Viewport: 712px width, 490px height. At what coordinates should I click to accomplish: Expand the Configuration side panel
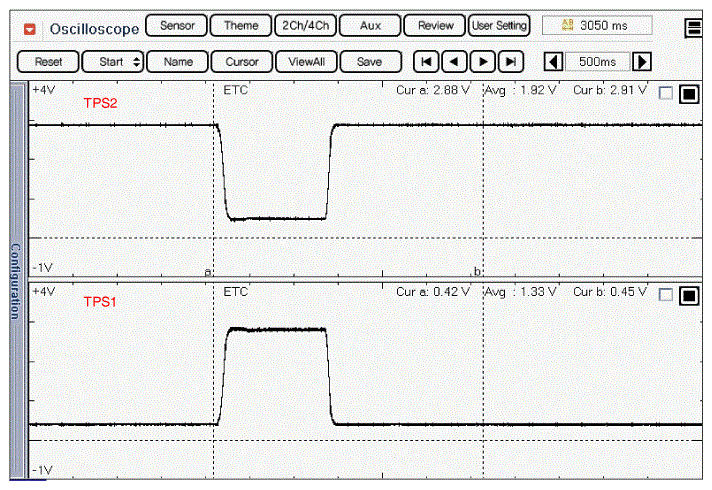pos(16,280)
